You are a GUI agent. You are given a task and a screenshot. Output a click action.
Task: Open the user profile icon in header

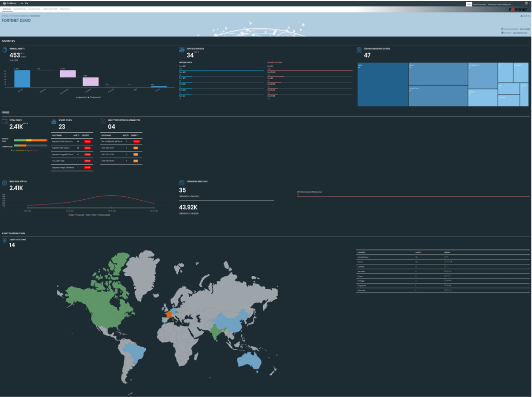click(x=526, y=3)
